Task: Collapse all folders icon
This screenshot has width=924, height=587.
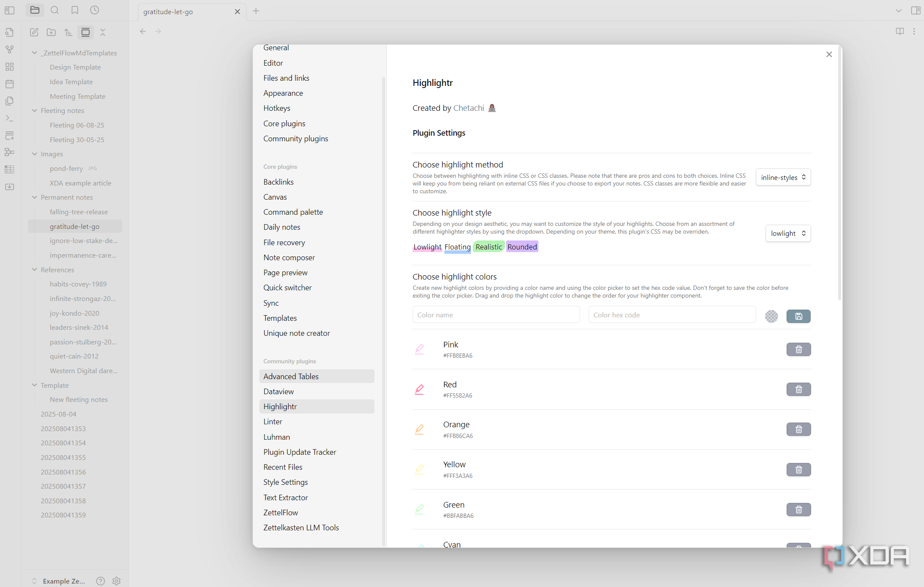Action: coord(103,32)
